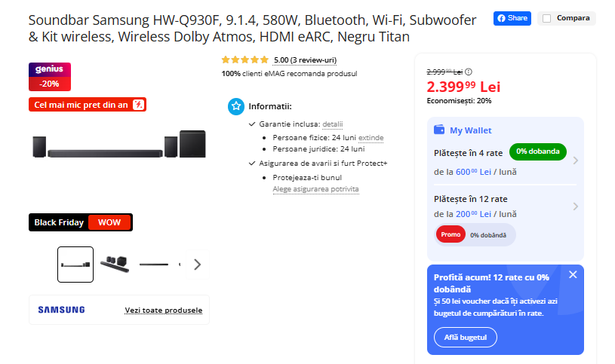Expand the 4 rate payment option

tap(575, 160)
